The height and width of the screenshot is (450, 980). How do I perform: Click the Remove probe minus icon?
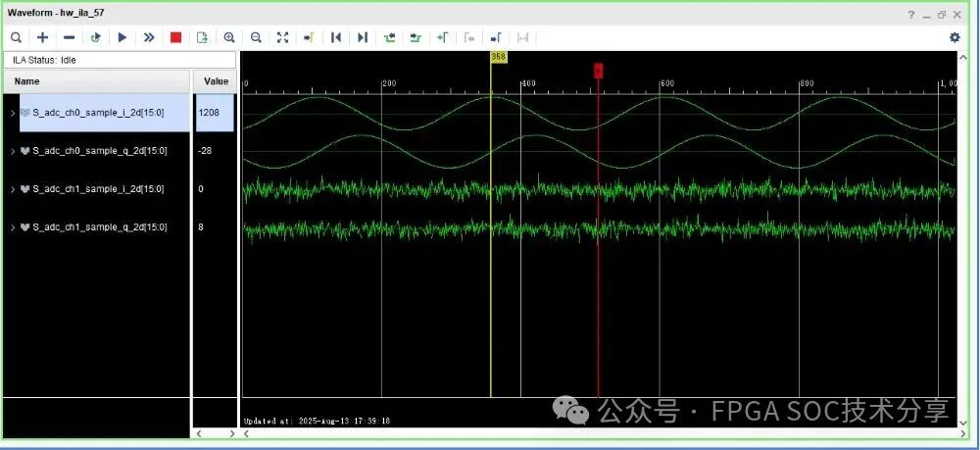pyautogui.click(x=69, y=37)
